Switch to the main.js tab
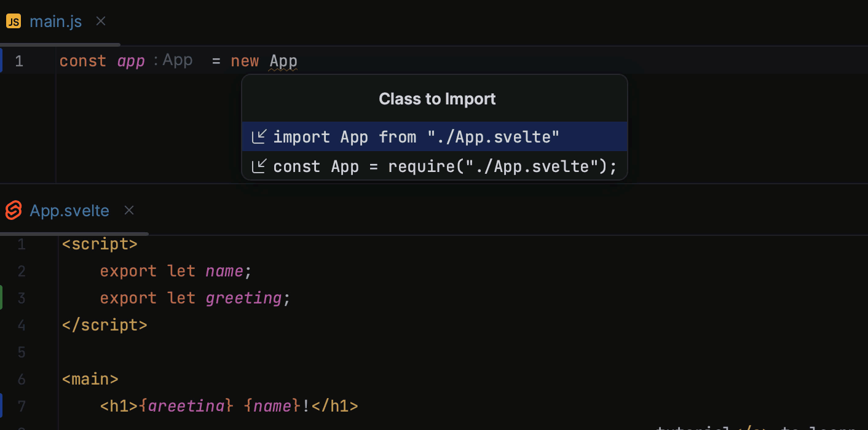The width and height of the screenshot is (868, 430). pyautogui.click(x=55, y=21)
